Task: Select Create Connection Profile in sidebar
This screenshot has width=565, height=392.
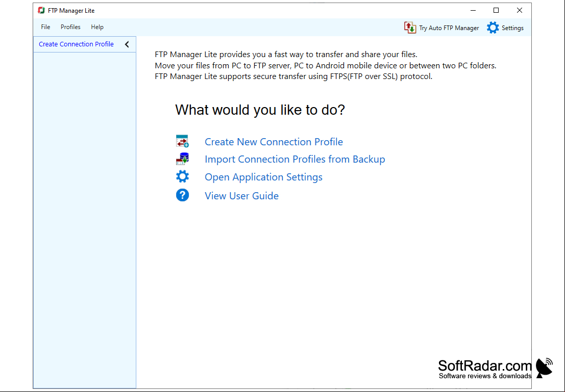Action: 76,44
